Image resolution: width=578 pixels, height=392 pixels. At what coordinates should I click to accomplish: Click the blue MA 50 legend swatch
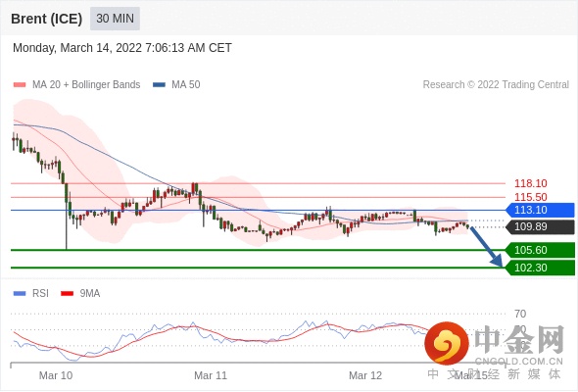pos(159,85)
